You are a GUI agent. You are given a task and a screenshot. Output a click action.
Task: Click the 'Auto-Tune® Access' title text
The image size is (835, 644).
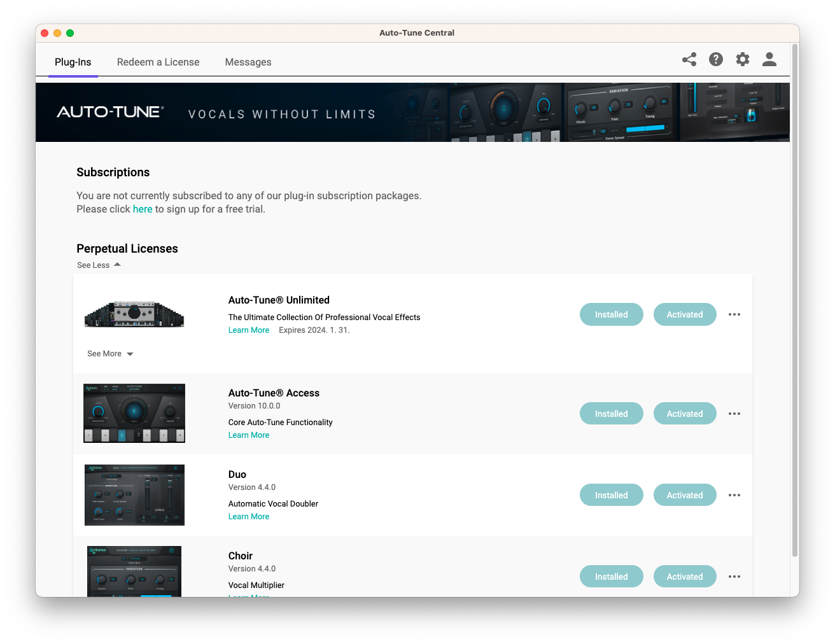click(x=274, y=393)
